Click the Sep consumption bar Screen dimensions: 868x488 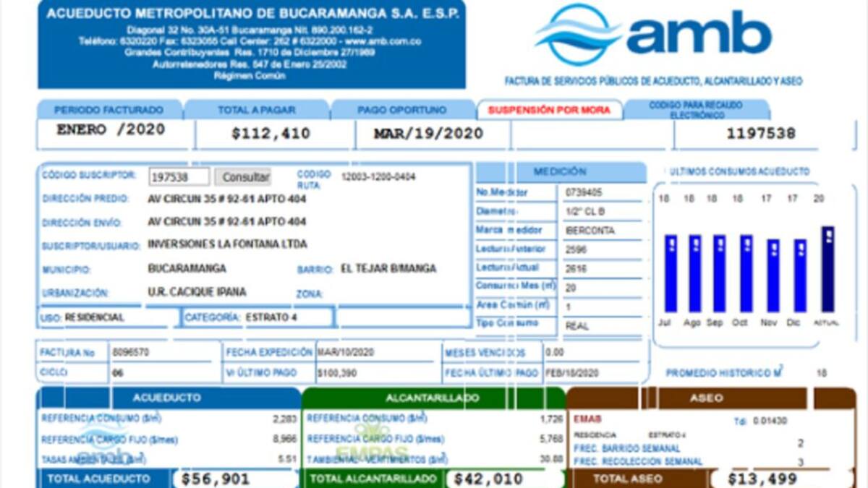[720, 273]
